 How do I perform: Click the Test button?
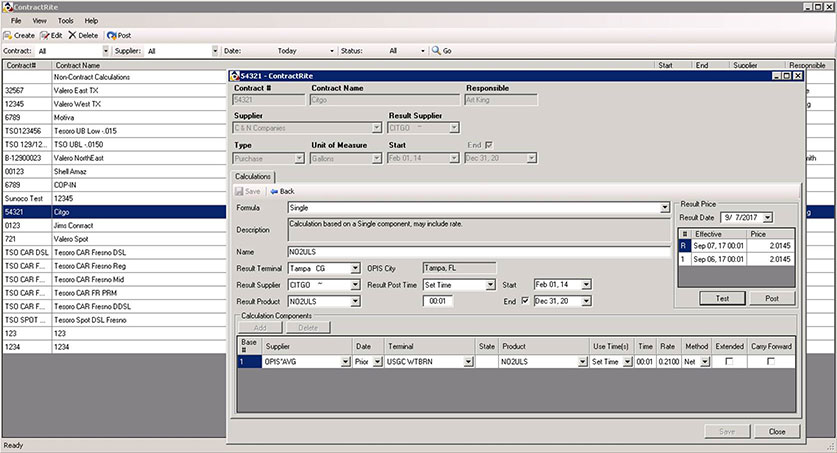point(722,298)
